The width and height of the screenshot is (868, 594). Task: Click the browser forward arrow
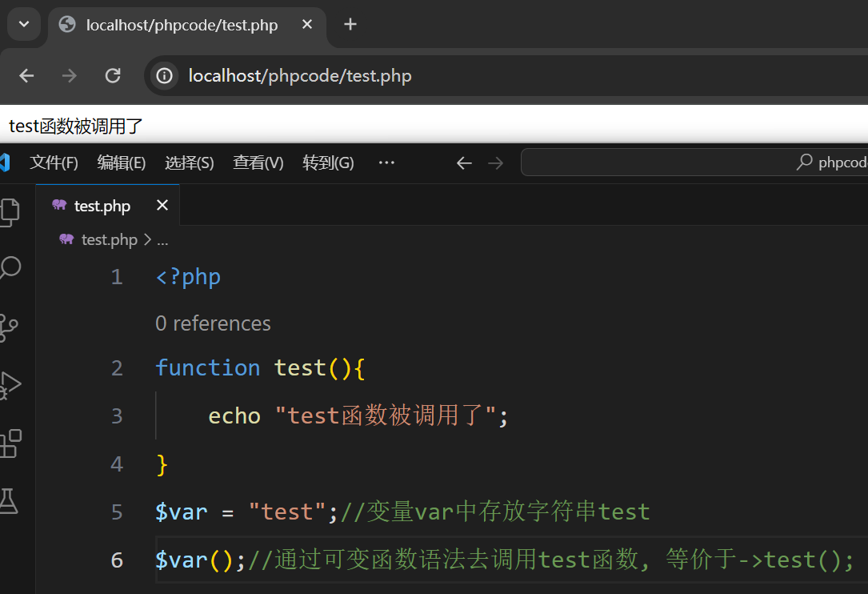point(70,75)
